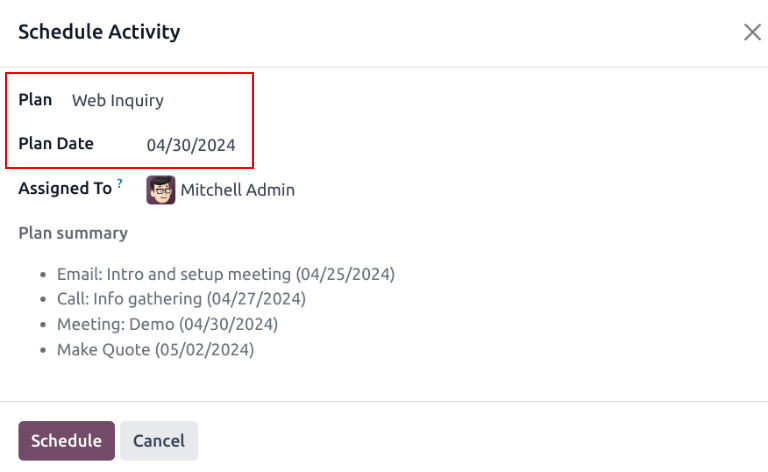Click the Plan Date field 04/30/2024
This screenshot has width=768, height=472.
[191, 145]
